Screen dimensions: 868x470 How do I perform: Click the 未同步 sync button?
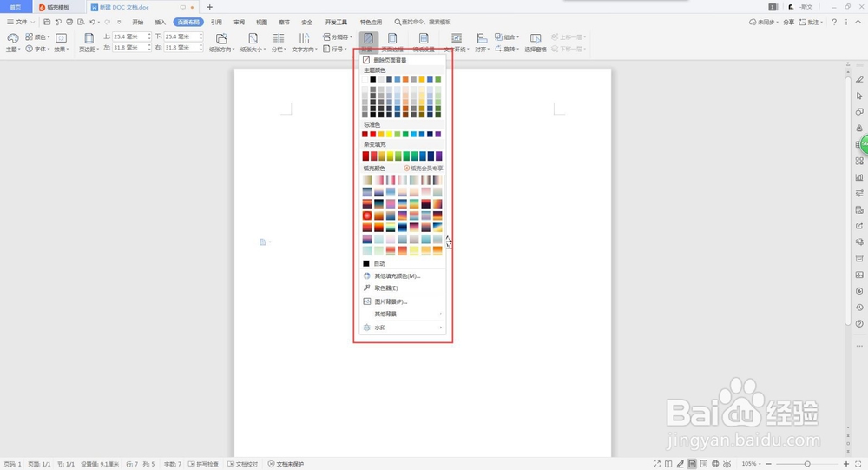click(x=763, y=23)
